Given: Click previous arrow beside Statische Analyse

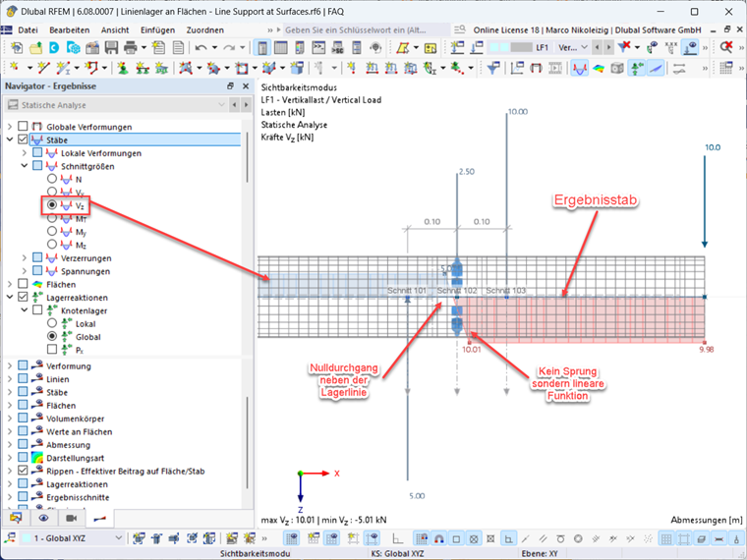Looking at the screenshot, I should (234, 105).
